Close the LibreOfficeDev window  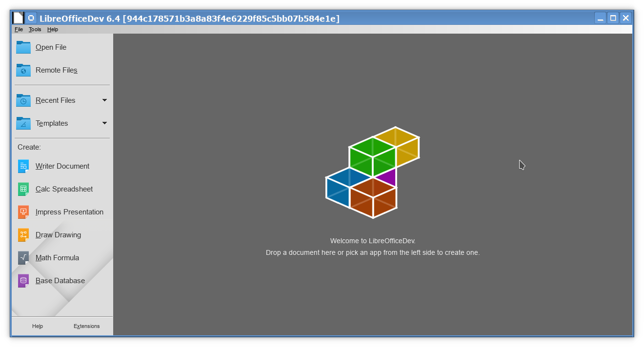625,18
